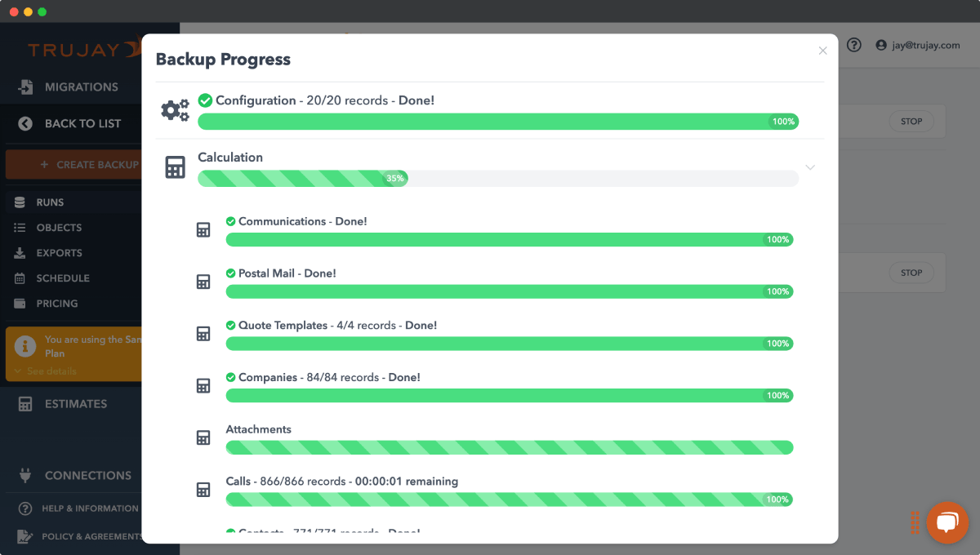Image resolution: width=980 pixels, height=555 pixels.
Task: Click the green check next to Companies
Action: point(231,377)
